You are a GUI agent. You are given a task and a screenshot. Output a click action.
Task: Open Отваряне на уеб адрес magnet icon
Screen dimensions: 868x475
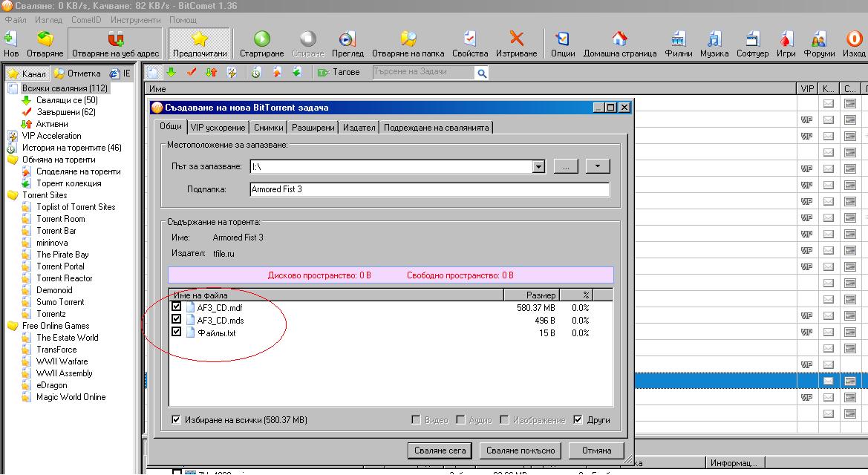pos(115,39)
